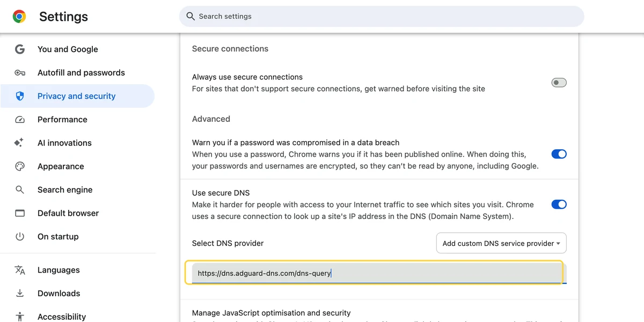Click the translate icon for Languages

click(x=20, y=270)
